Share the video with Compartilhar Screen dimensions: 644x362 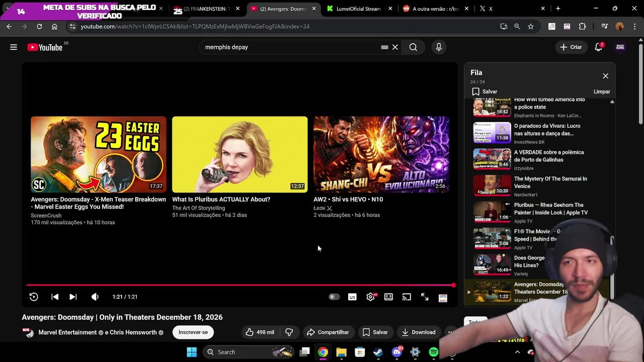coord(328,332)
